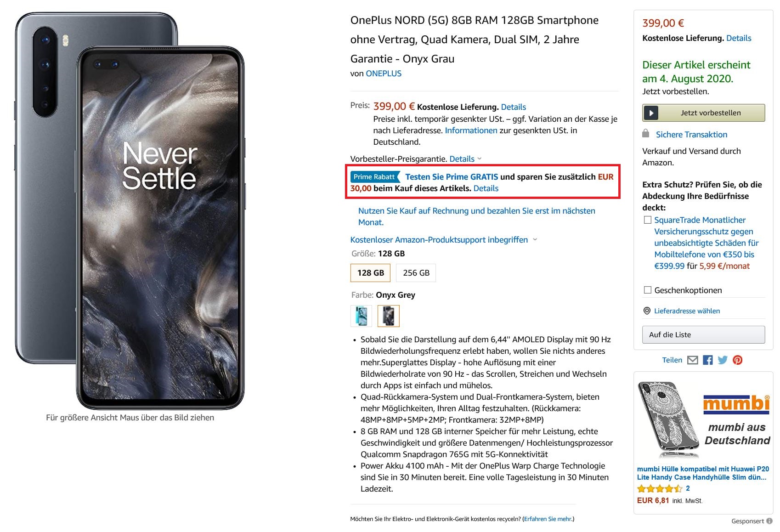Click the play arrow on preorder button

[x=651, y=113]
